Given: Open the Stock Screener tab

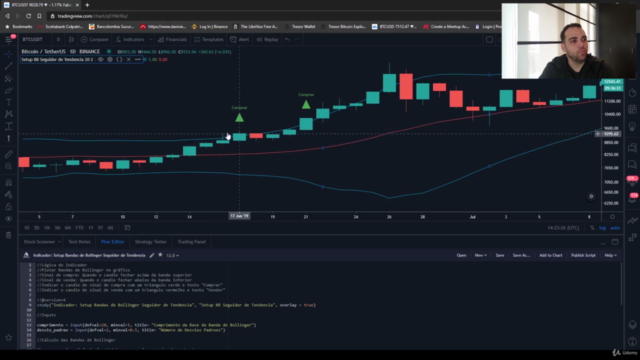Looking at the screenshot, I should [x=39, y=242].
